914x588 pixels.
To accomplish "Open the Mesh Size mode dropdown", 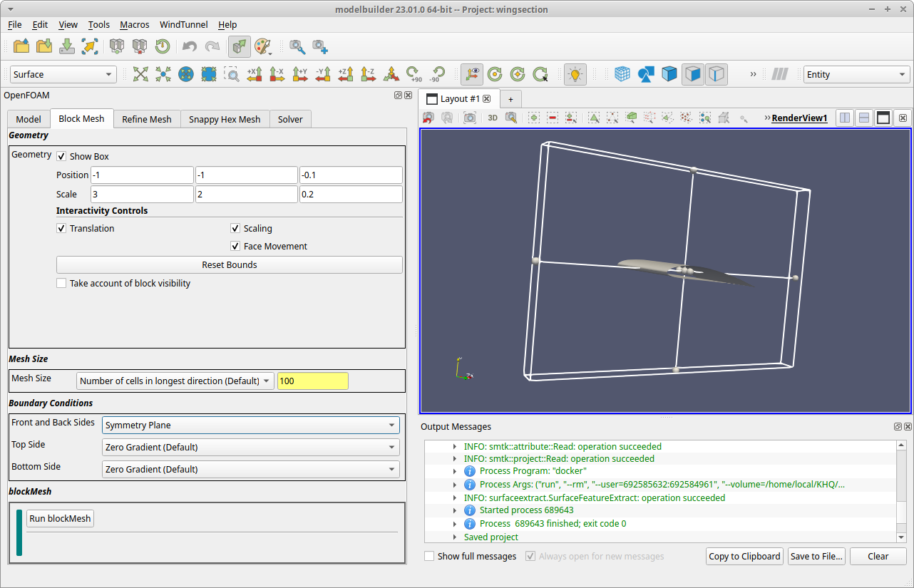I will (x=175, y=381).
